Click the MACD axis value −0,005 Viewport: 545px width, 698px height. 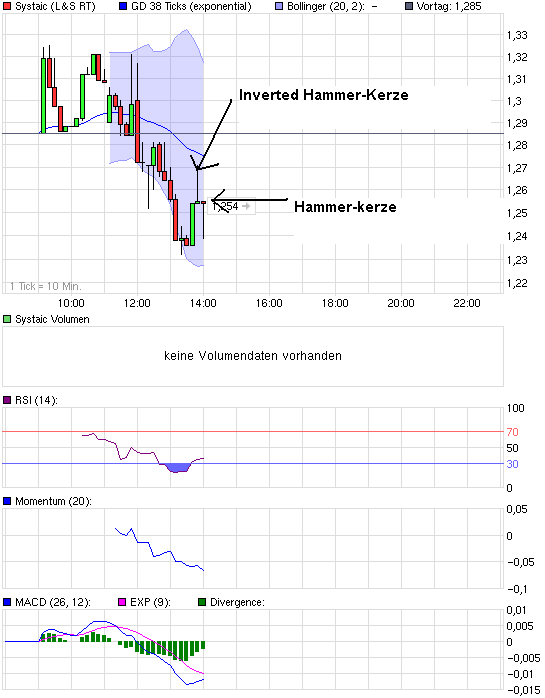pos(524,658)
